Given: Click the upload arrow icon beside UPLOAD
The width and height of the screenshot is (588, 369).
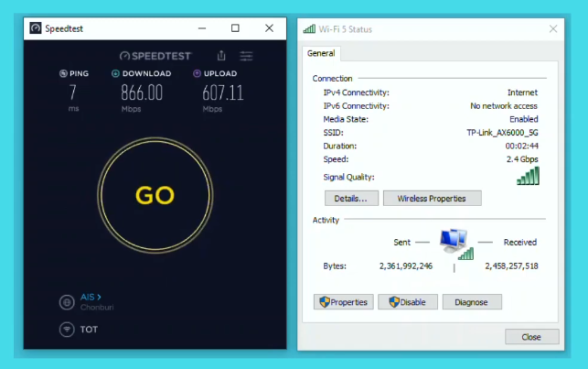Looking at the screenshot, I should (197, 73).
